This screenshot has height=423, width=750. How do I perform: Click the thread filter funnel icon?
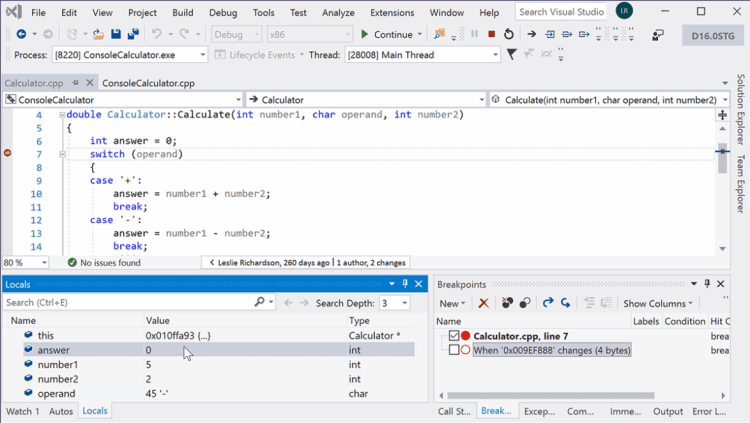(x=511, y=55)
